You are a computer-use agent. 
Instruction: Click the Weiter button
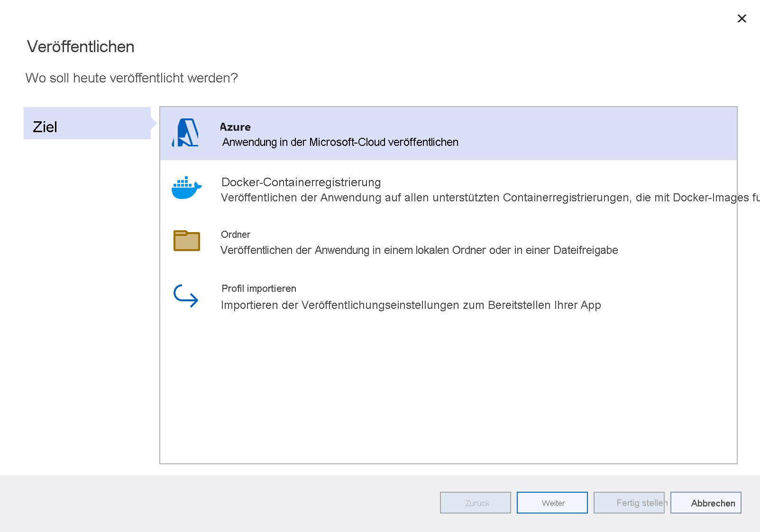tap(552, 503)
